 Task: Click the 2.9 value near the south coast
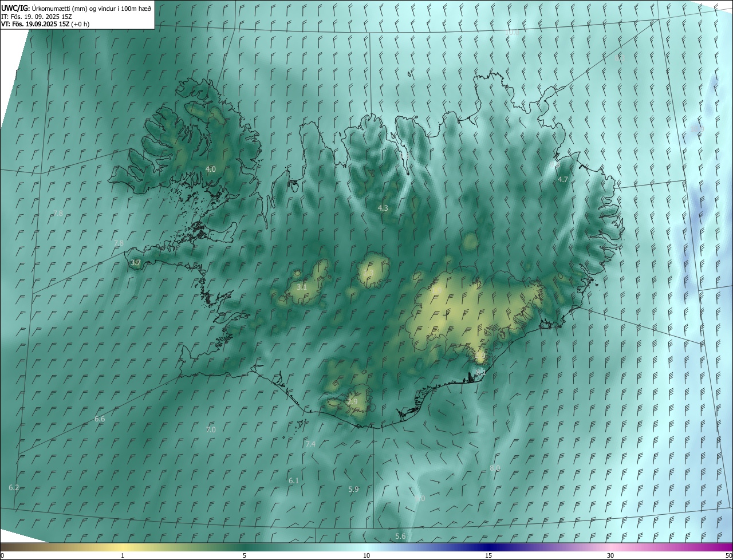[352, 402]
